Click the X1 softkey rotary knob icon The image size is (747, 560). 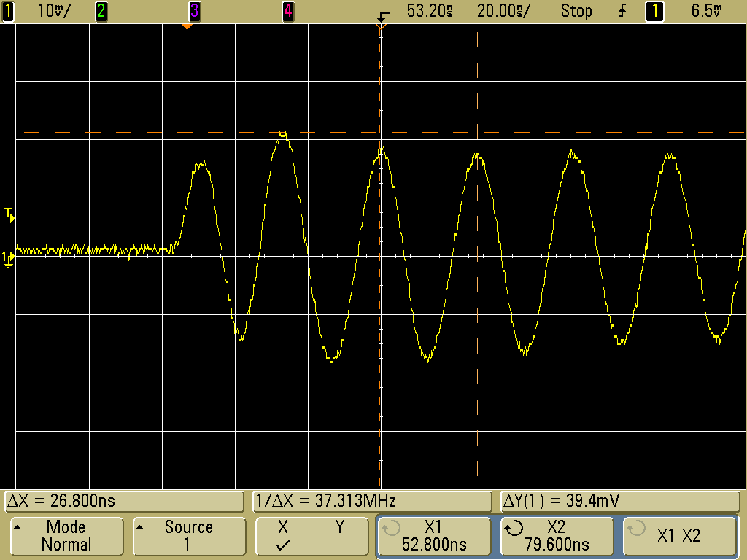click(x=391, y=529)
